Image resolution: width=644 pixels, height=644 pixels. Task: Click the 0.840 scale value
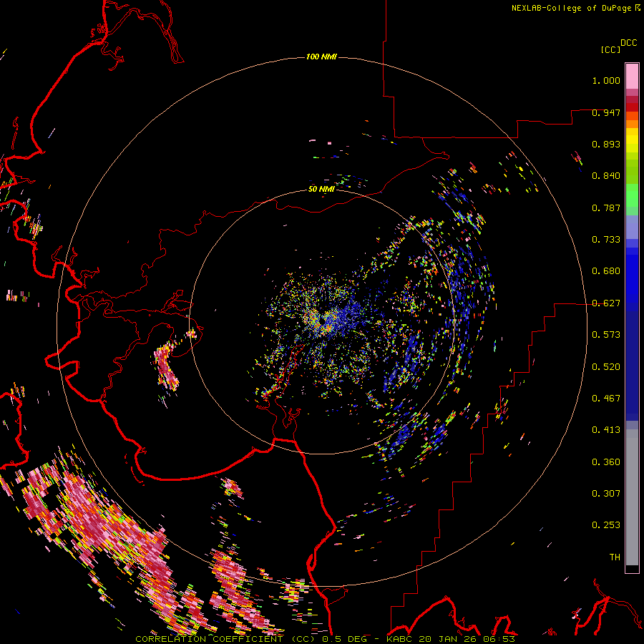tap(606, 176)
